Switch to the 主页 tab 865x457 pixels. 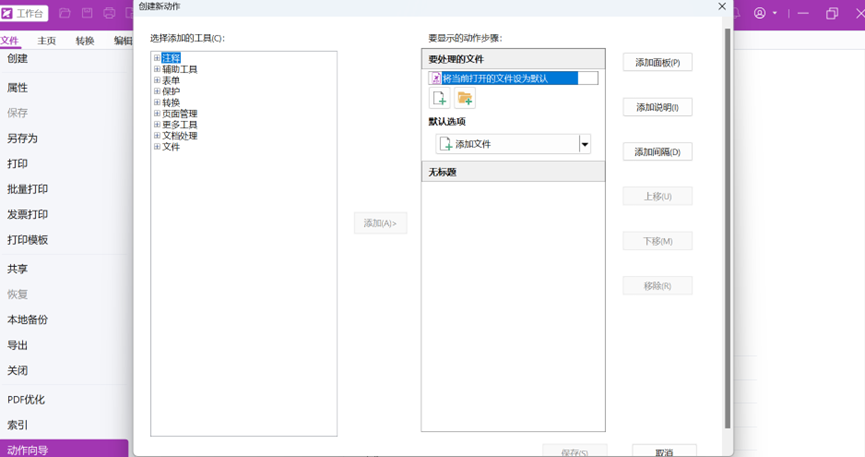pos(46,41)
